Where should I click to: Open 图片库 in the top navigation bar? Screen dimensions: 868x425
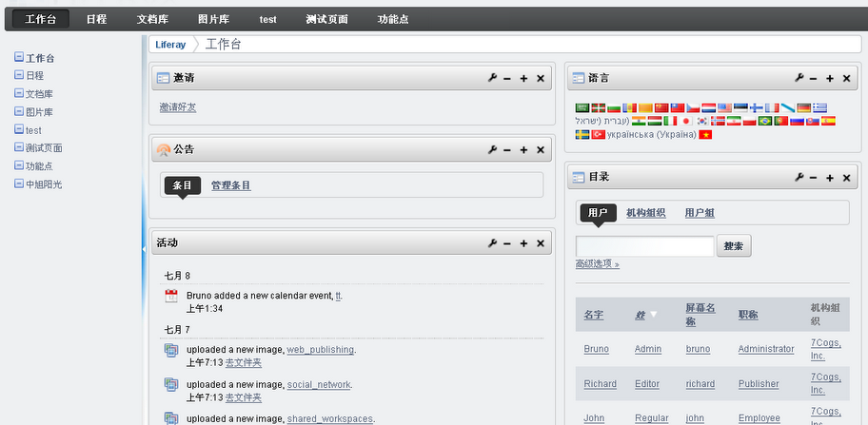pyautogui.click(x=214, y=19)
